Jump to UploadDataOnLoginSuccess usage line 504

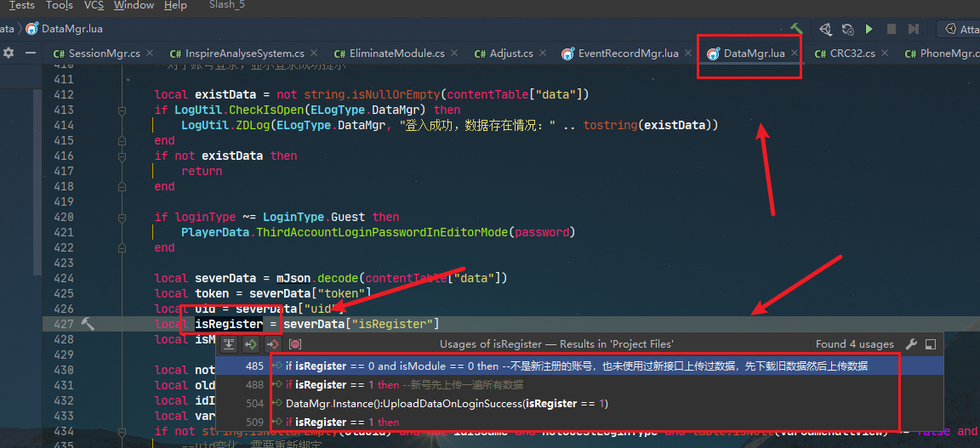[447, 403]
